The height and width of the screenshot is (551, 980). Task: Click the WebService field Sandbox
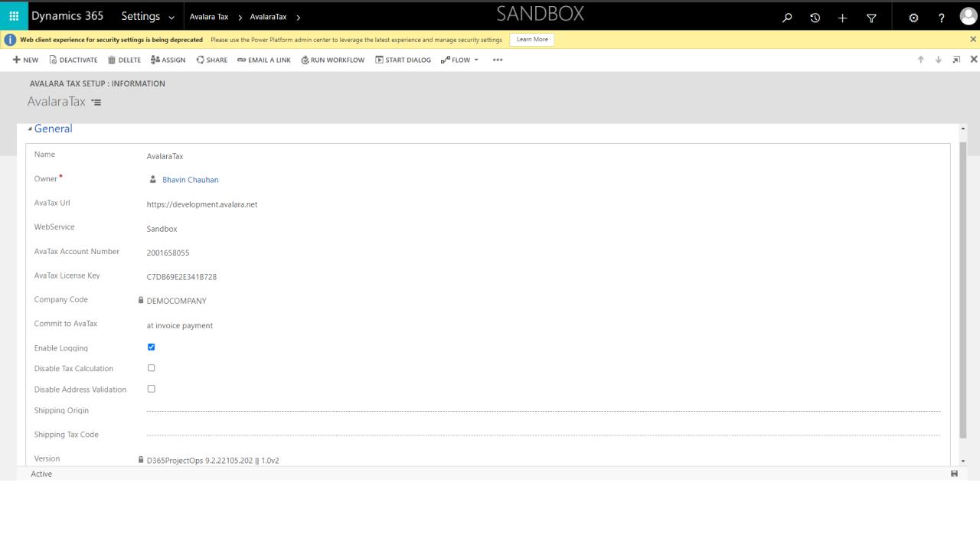[162, 229]
